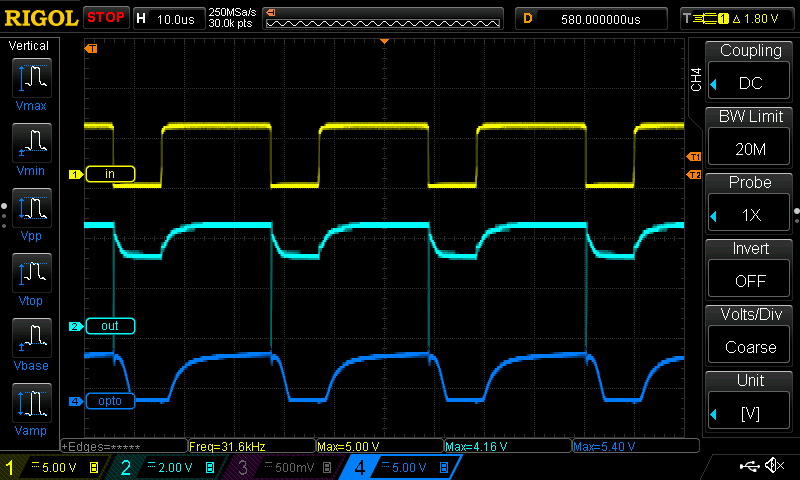
Task: Click the yellow 'in' channel label
Action: pos(110,174)
